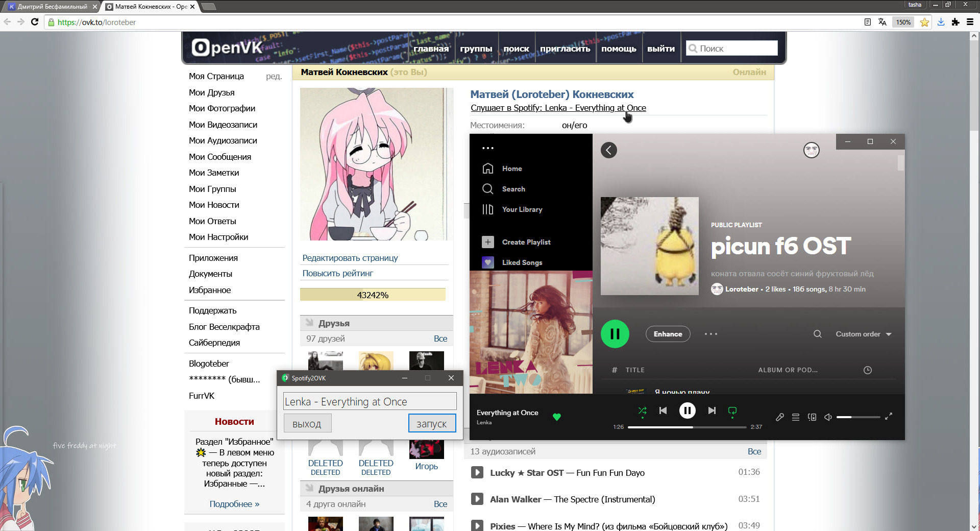Click the запуск button in Spotify2OVK
Image resolution: width=980 pixels, height=531 pixels.
(x=432, y=423)
